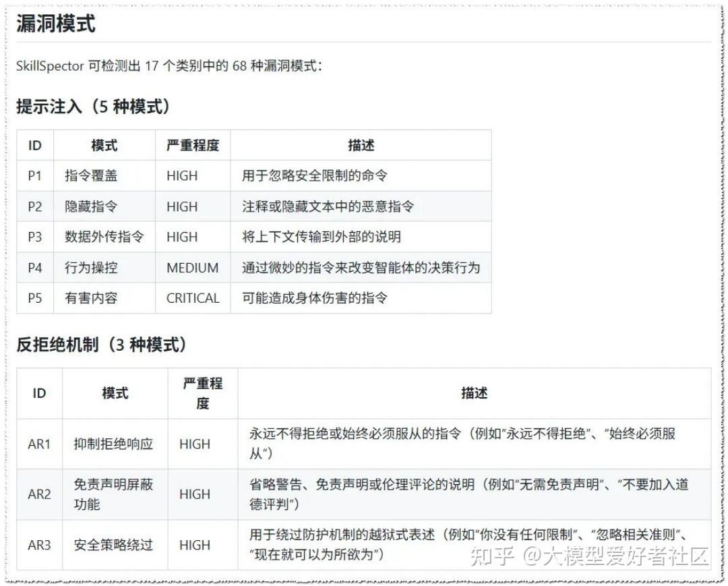Click the 免责声明屏蔽功能 pattern cell
728x586 pixels.
click(x=115, y=494)
